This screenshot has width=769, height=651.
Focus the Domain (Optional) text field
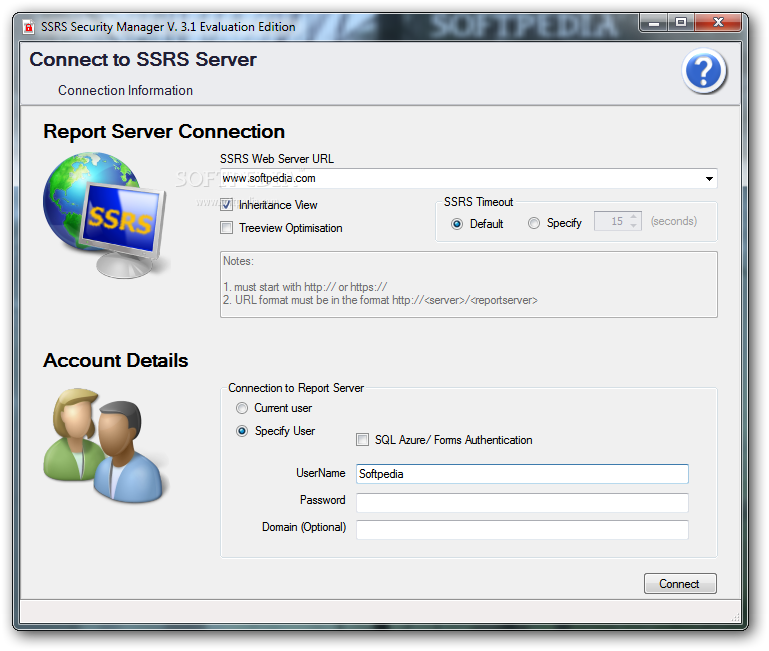click(x=522, y=530)
